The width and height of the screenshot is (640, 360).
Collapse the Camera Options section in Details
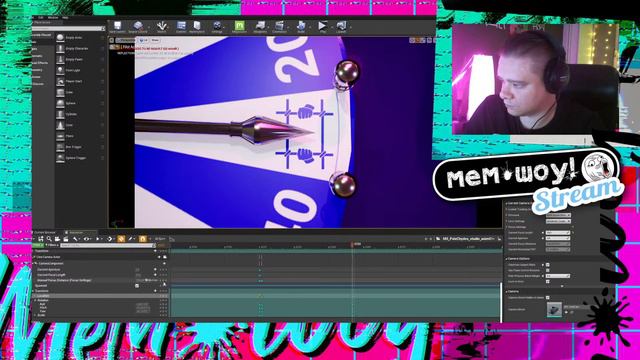pyautogui.click(x=507, y=259)
